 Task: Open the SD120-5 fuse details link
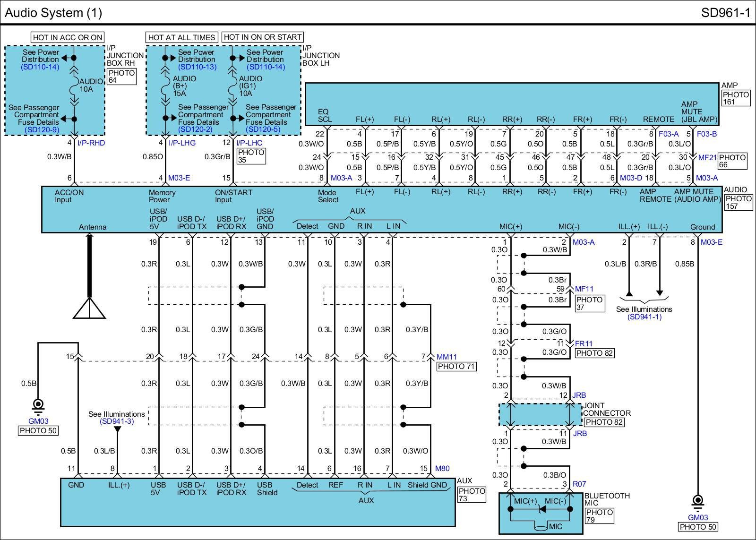point(263,129)
